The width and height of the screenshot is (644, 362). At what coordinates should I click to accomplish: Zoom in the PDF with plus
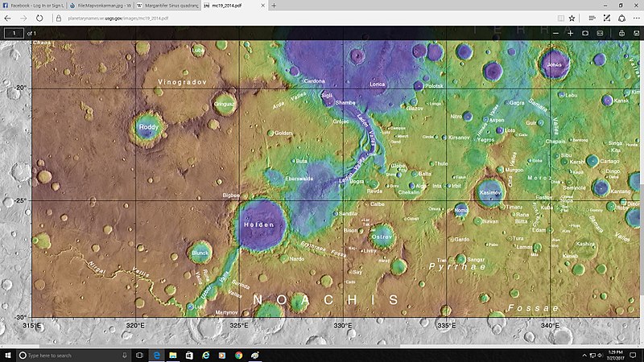[x=570, y=33]
